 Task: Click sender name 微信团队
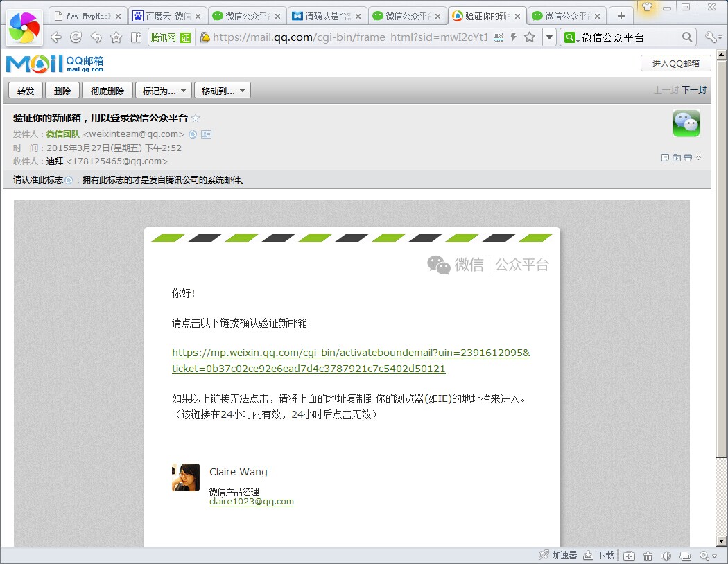(x=62, y=134)
